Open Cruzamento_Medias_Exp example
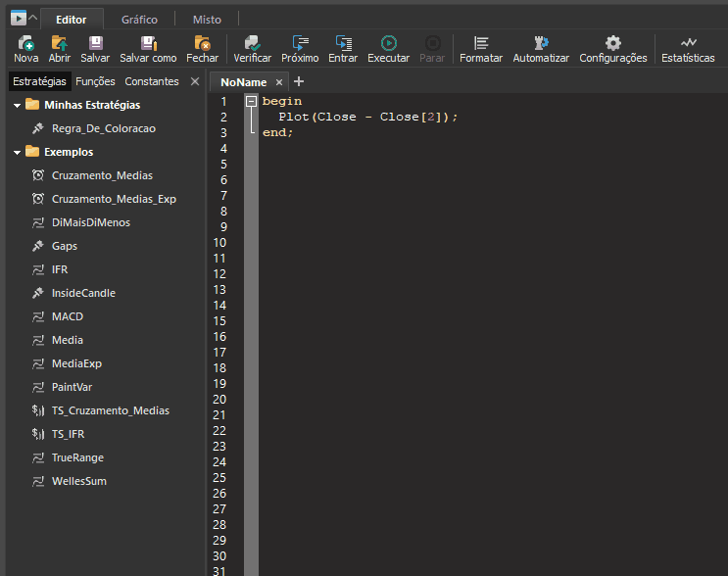728x576 pixels. (x=114, y=199)
